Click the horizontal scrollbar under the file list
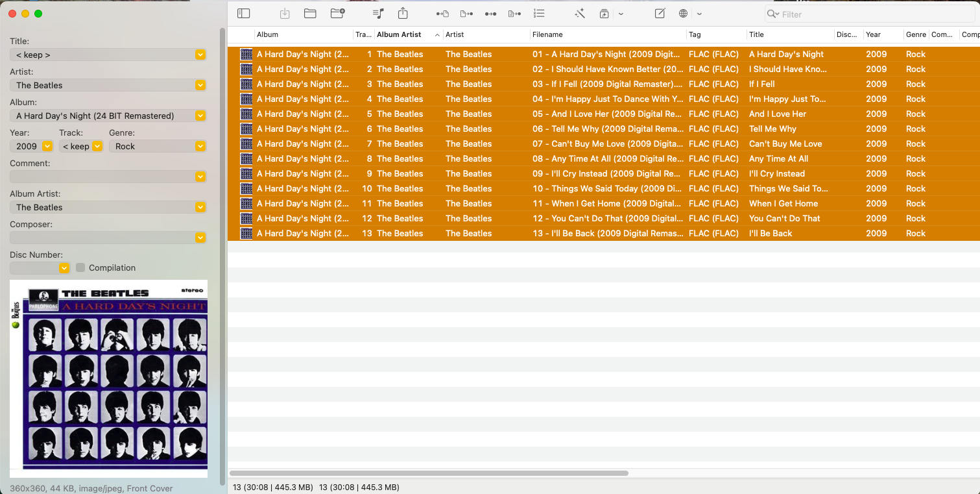 click(429, 473)
